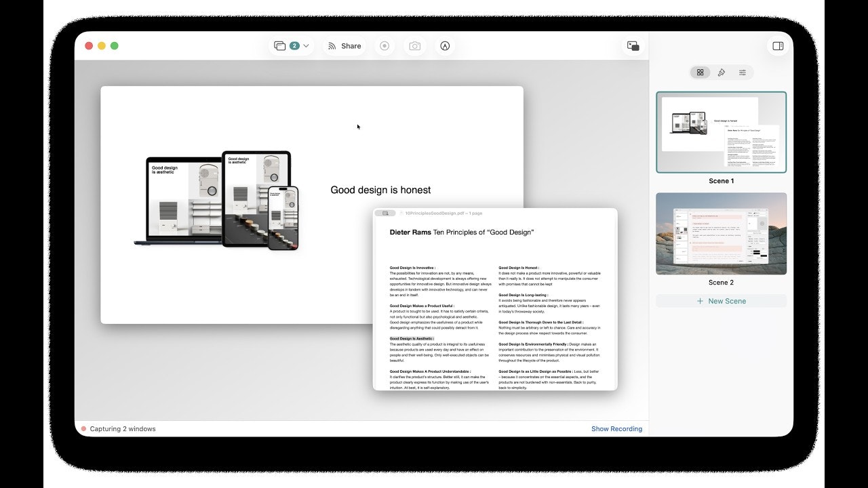The height and width of the screenshot is (488, 868).
Task: Click 'Good Design Is Innovative' heading in PDF
Action: (412, 268)
